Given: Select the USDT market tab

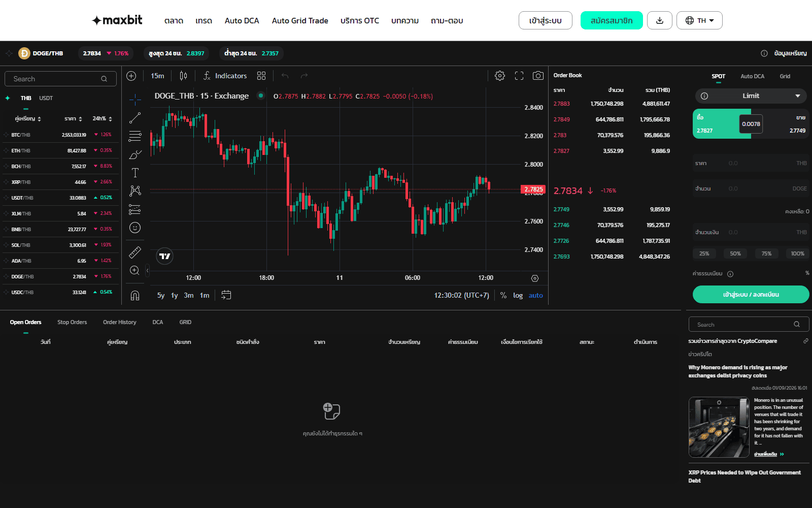Looking at the screenshot, I should pos(46,98).
